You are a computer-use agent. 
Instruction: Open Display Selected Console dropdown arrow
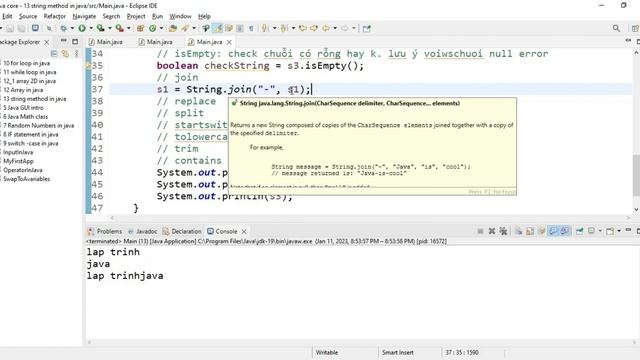tap(600, 231)
